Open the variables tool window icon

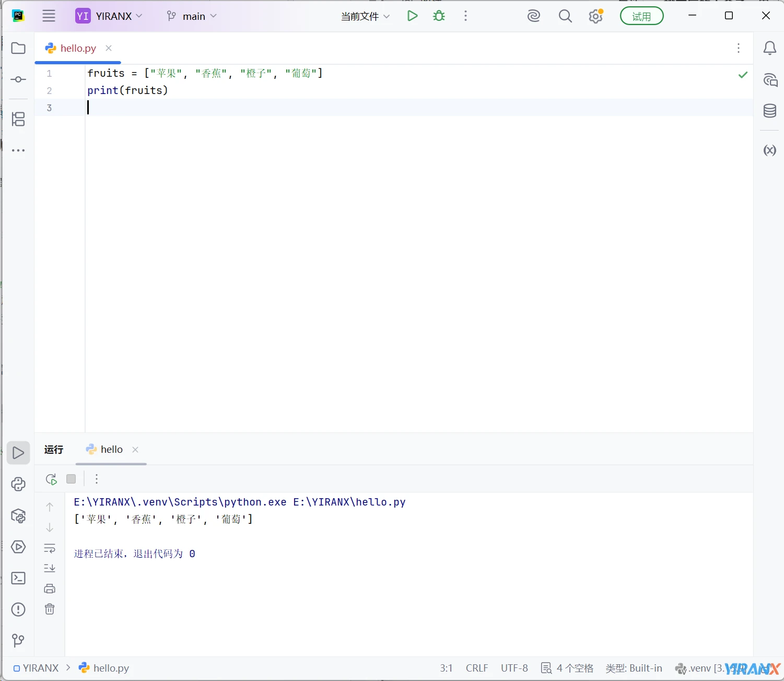(x=769, y=150)
